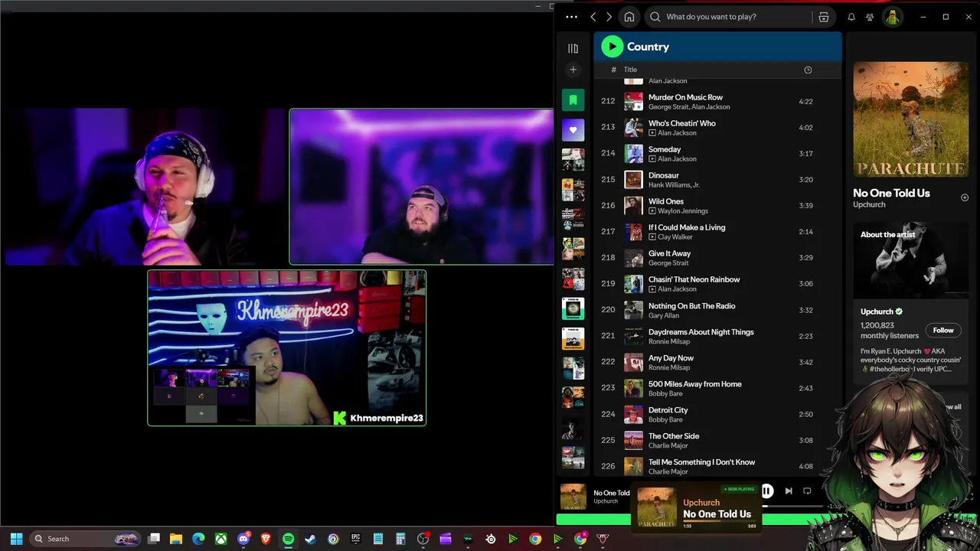Click the Parachute album cover in sidebar

click(x=910, y=119)
